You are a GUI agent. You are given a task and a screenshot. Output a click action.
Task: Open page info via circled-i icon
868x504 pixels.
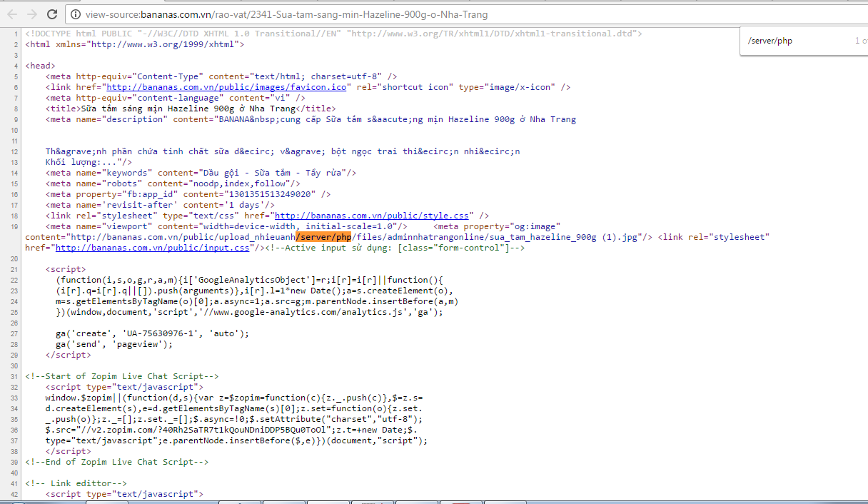74,13
